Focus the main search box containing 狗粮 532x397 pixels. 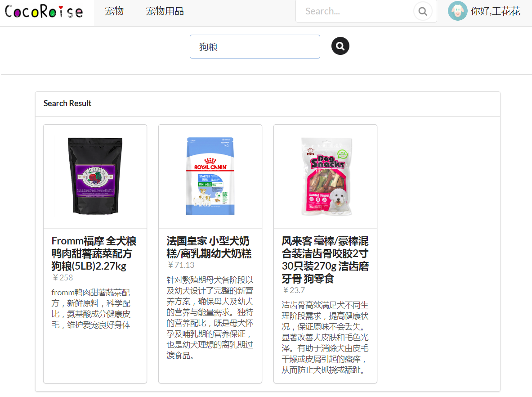pyautogui.click(x=255, y=46)
